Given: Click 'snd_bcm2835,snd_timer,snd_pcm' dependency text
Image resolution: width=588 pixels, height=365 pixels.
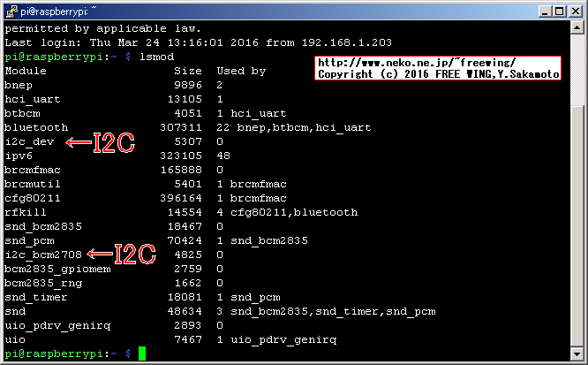Looking at the screenshot, I should pos(333,312).
